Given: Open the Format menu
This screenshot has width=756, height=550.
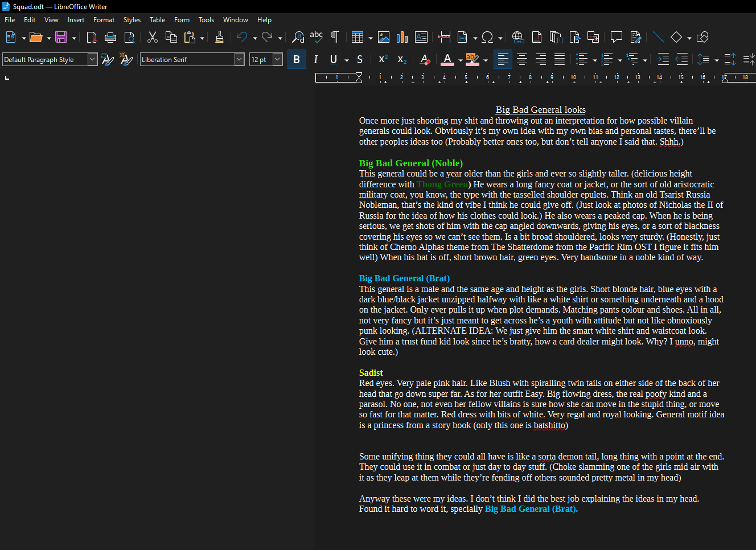Looking at the screenshot, I should [104, 19].
